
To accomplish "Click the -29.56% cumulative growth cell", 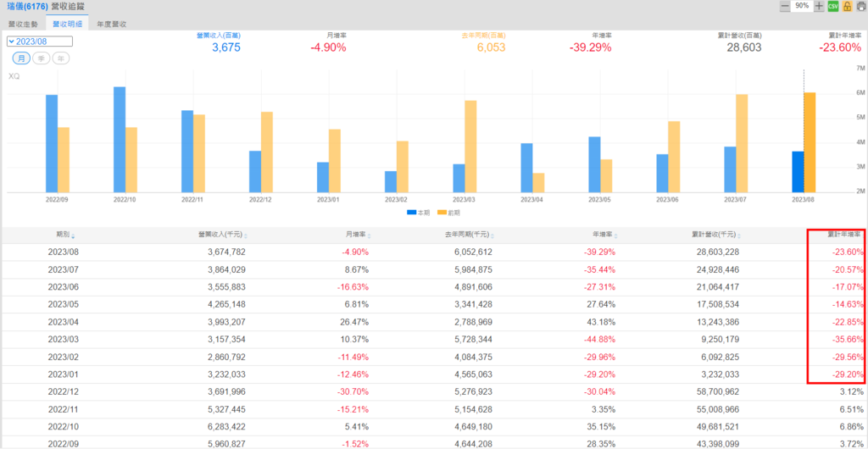I will click(847, 358).
